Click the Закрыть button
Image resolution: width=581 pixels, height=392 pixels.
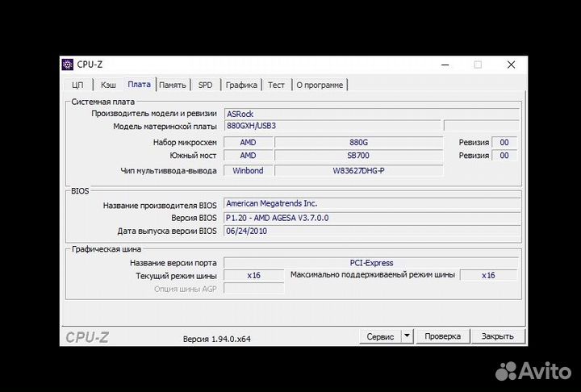(x=498, y=336)
